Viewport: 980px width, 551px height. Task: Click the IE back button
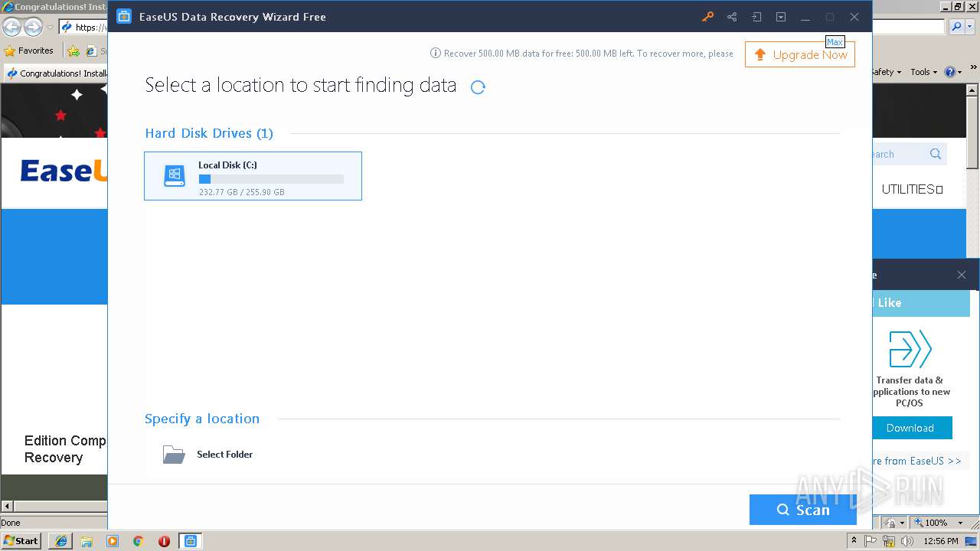(x=11, y=28)
